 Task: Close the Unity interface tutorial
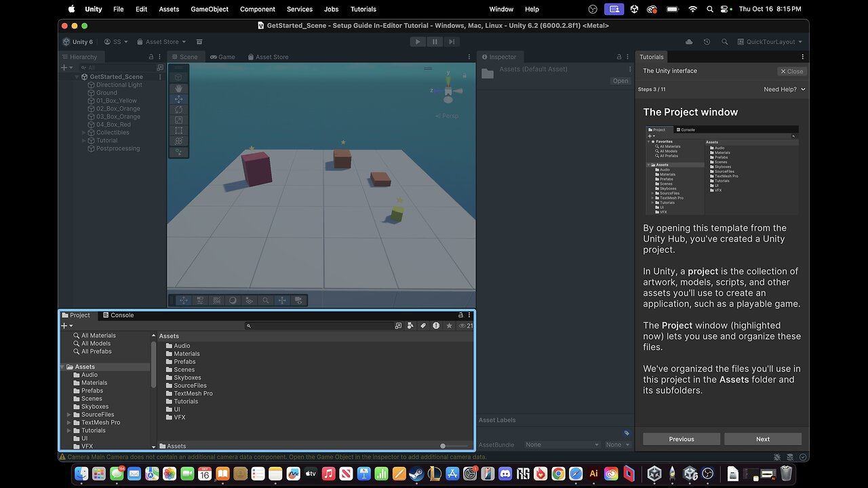point(791,71)
